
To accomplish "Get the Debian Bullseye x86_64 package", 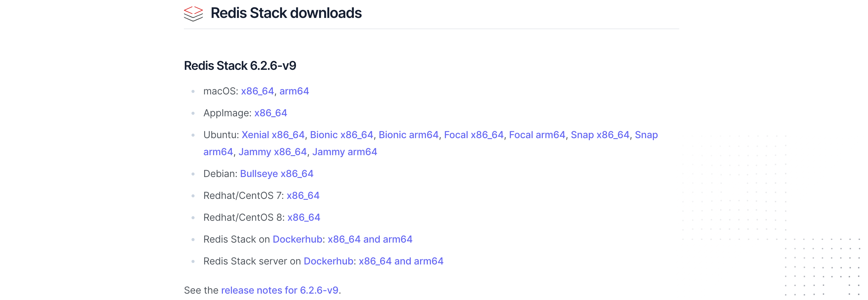I will [x=277, y=174].
